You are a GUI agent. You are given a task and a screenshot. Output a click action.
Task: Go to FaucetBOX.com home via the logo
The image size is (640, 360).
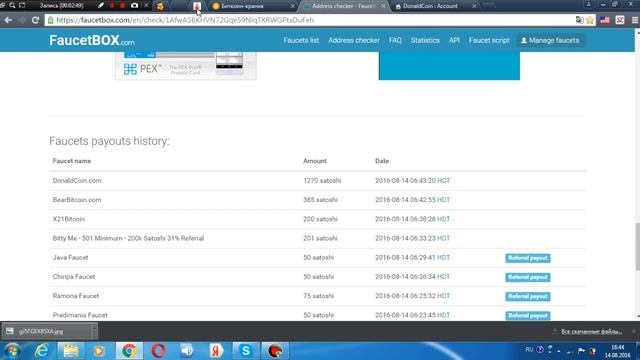(92, 40)
